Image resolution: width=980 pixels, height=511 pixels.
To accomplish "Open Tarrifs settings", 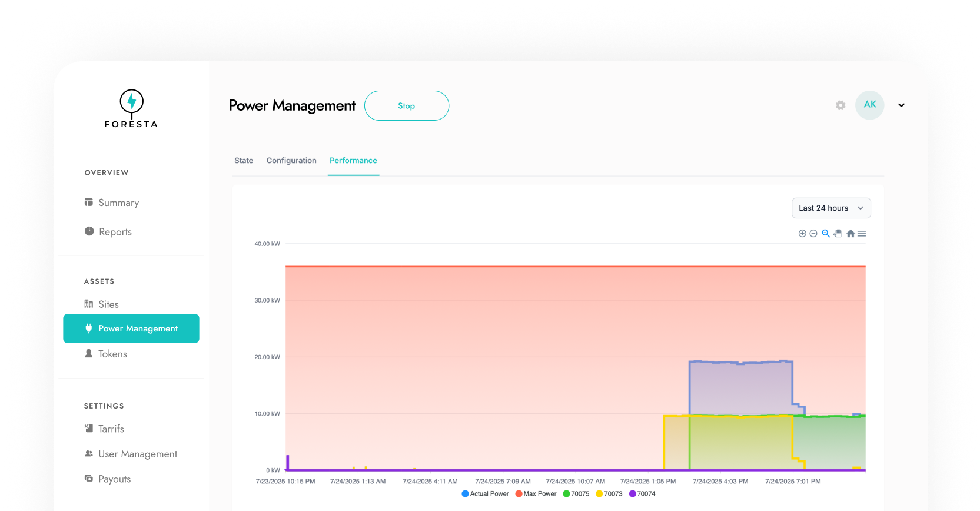I will [111, 429].
